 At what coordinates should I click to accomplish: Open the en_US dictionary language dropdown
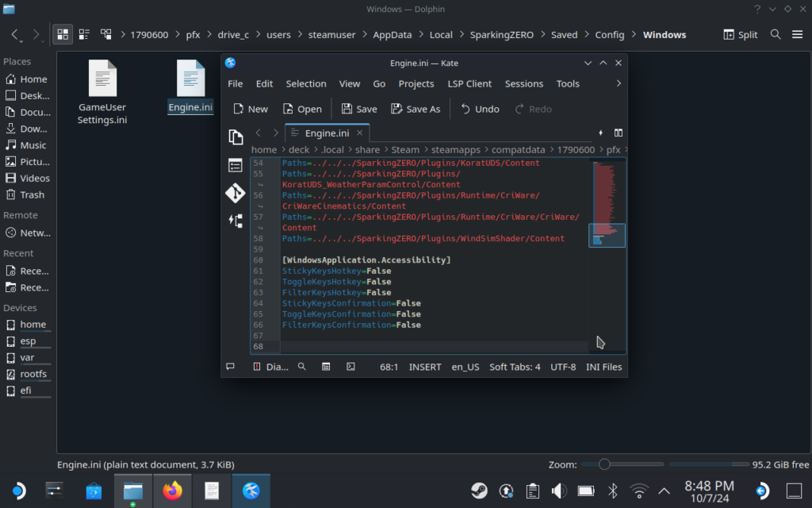(x=465, y=367)
